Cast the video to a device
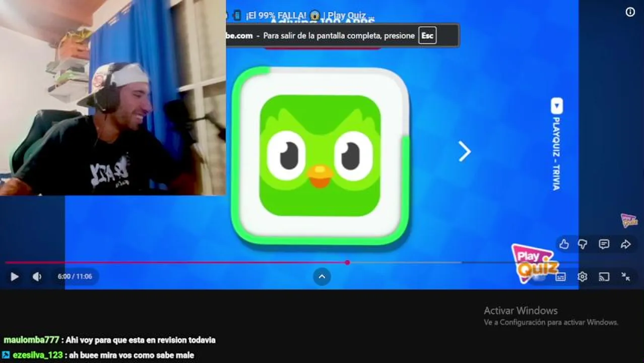Viewport: 644px width, 363px height. click(604, 277)
